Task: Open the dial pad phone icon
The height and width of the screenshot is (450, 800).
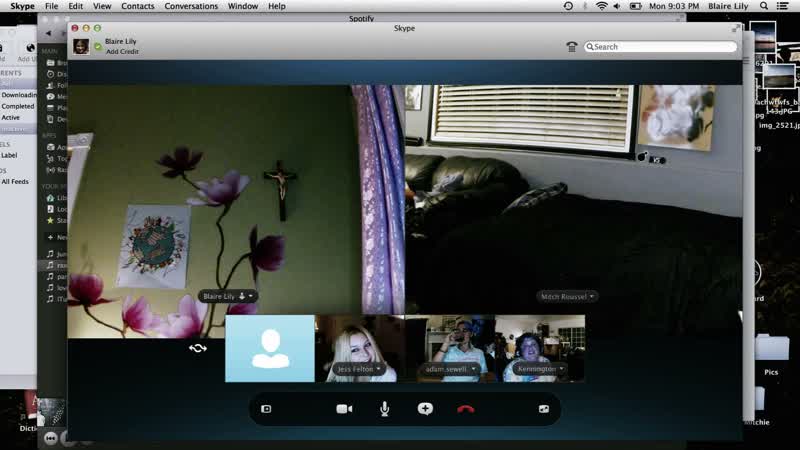Action: click(x=571, y=47)
